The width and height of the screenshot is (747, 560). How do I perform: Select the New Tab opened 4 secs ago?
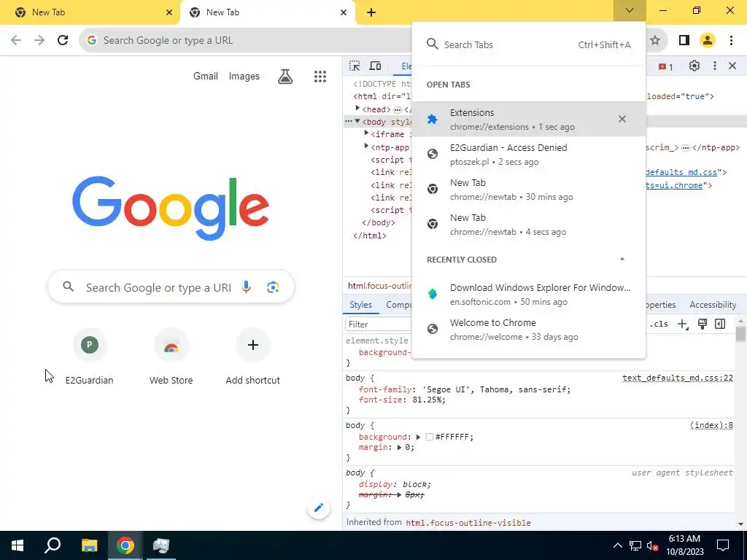528,224
